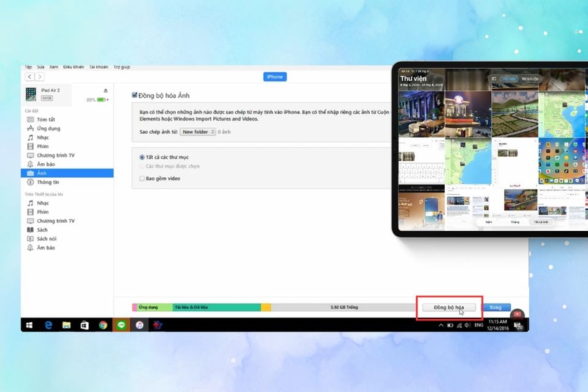Click the blue iPhone button at top
Image resolution: width=588 pixels, height=392 pixels.
[275, 77]
